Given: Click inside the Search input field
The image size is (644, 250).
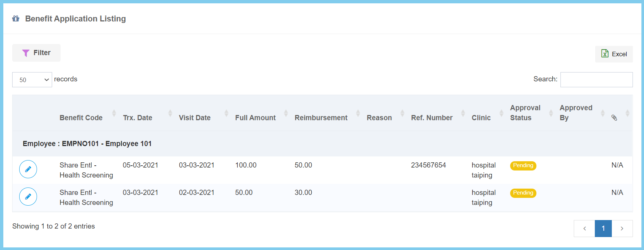Looking at the screenshot, I should 596,80.
